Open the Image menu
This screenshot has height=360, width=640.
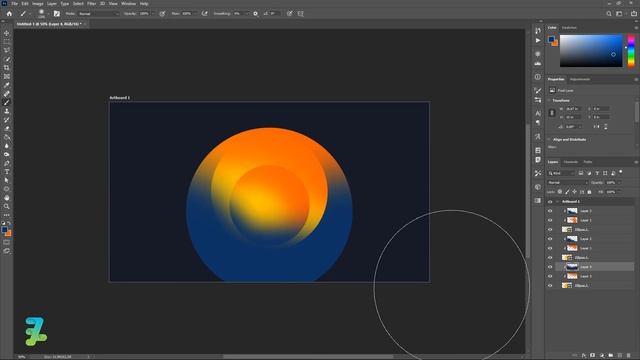38,4
